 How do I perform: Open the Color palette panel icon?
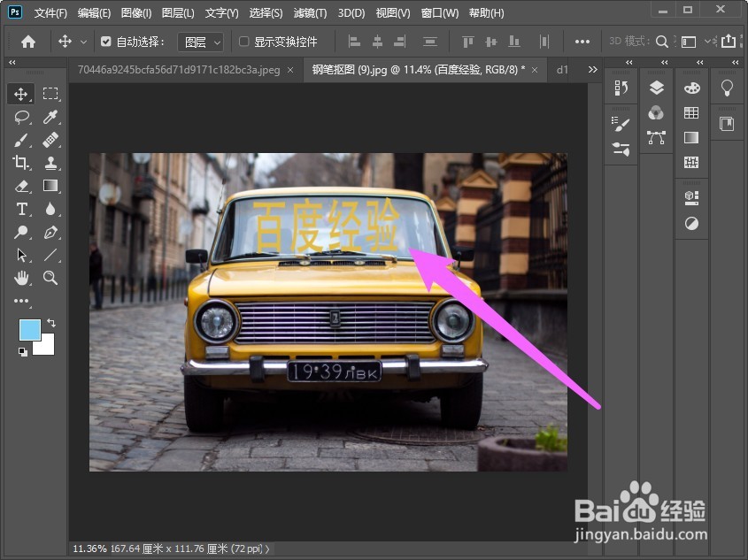(x=691, y=88)
